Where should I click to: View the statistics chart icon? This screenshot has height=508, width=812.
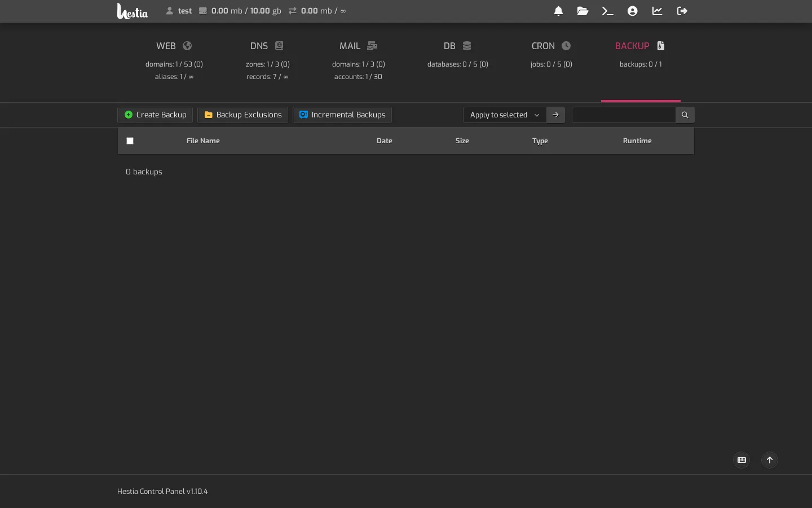(x=657, y=11)
